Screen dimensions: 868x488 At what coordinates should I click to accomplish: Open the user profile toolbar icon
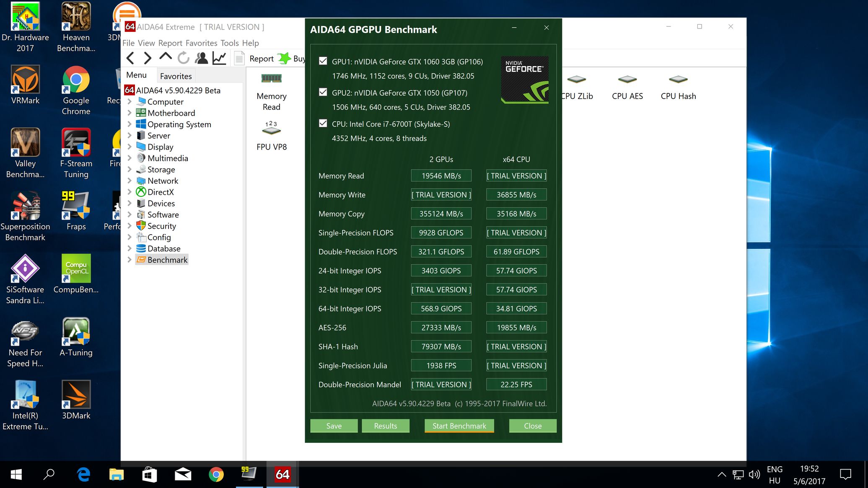pyautogui.click(x=202, y=58)
